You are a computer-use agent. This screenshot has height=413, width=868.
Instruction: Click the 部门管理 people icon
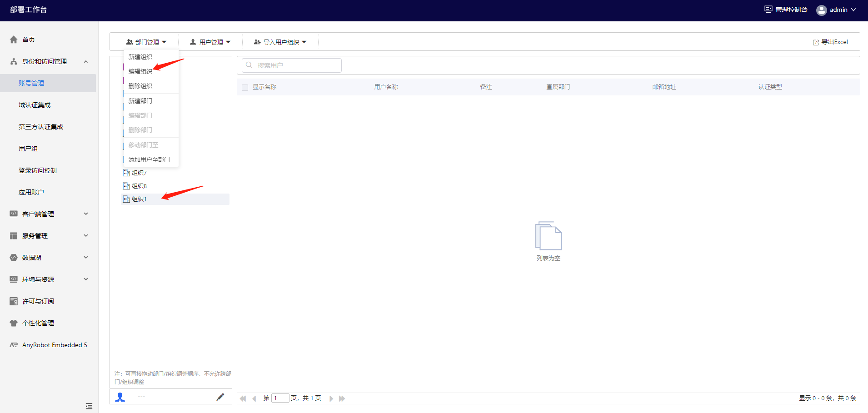(x=130, y=42)
